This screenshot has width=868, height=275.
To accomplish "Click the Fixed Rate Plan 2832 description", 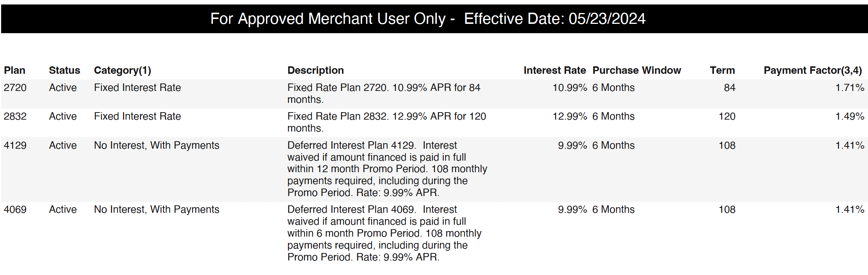I will click(x=387, y=122).
